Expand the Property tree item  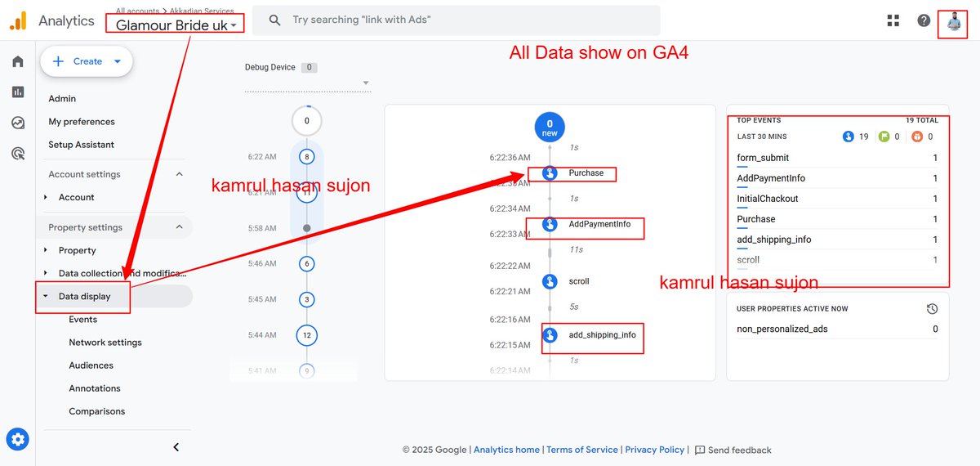[46, 250]
